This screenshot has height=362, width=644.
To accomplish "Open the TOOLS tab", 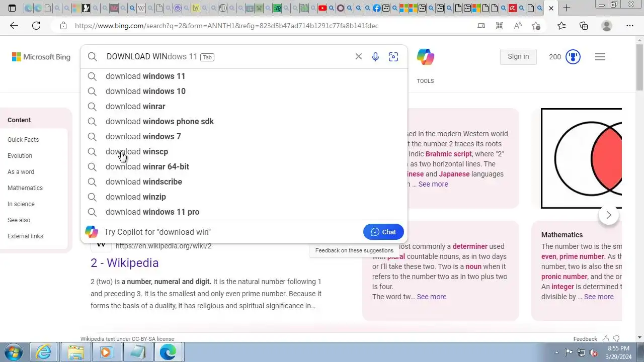I will point(425,81).
